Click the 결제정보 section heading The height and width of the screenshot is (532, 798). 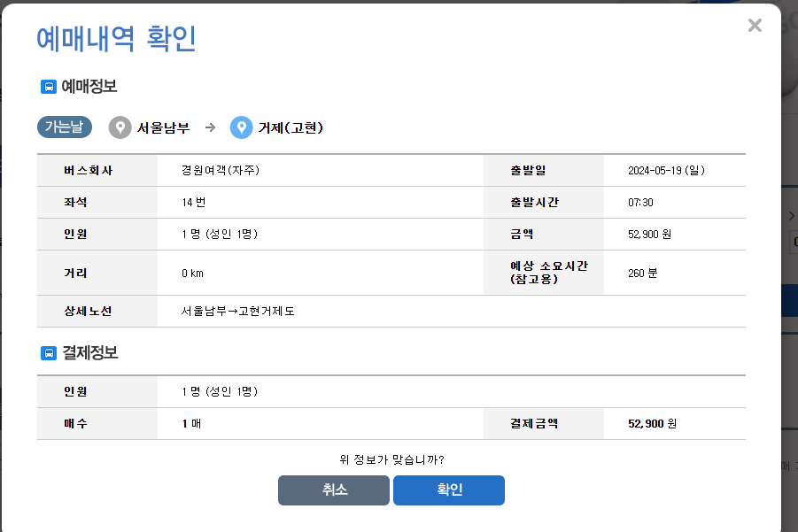[89, 353]
